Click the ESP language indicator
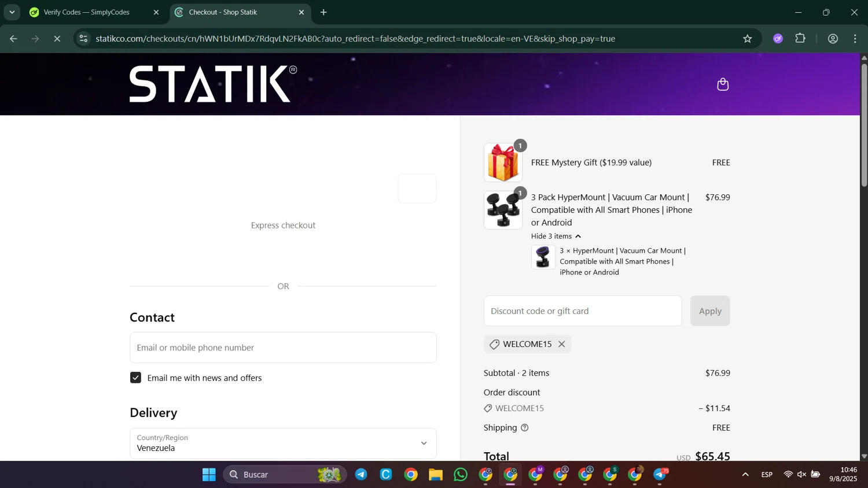The image size is (868, 488). pos(767,475)
